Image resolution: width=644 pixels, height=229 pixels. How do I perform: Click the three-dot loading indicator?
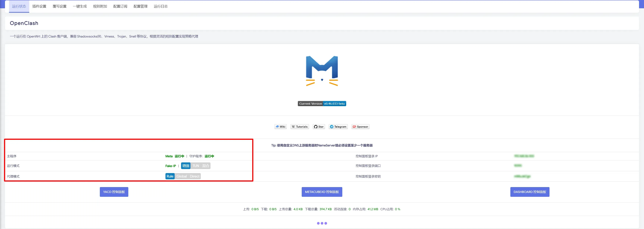322,223
